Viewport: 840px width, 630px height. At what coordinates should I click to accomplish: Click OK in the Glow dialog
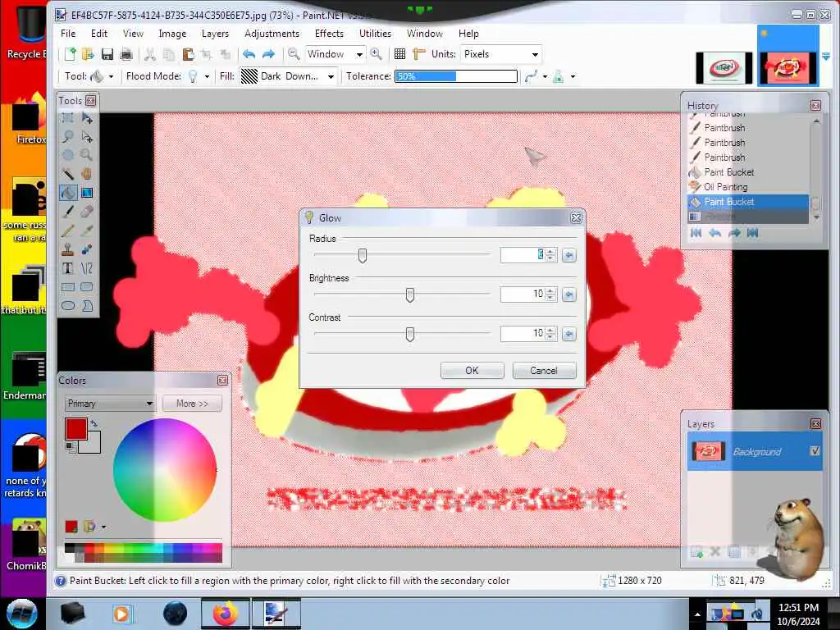click(472, 371)
